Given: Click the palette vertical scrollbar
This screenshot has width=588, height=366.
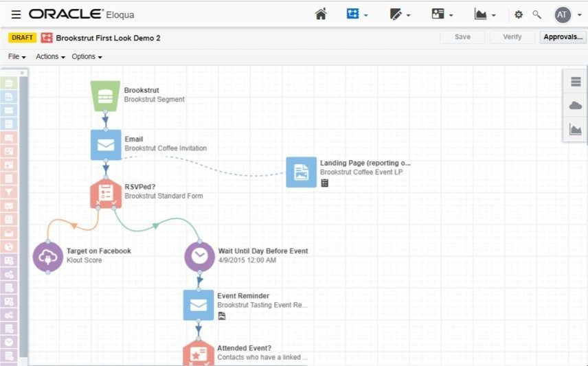Looking at the screenshot, I should point(23,218).
